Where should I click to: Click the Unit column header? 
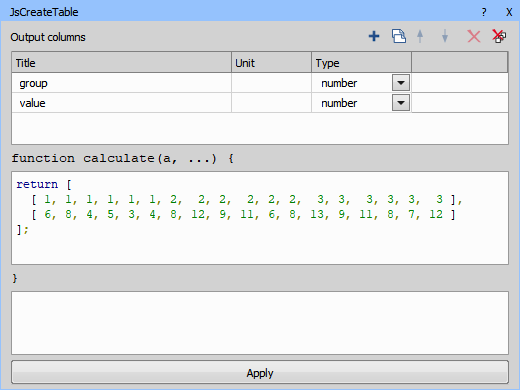pos(271,62)
